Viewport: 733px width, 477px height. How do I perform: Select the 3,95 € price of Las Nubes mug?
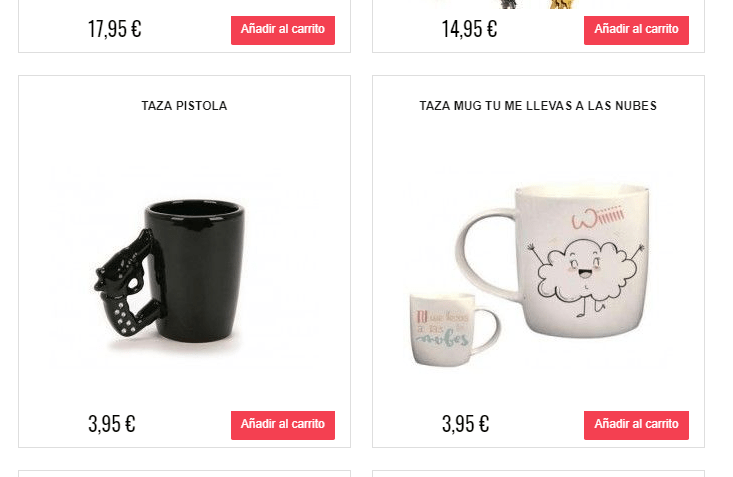coord(466,424)
